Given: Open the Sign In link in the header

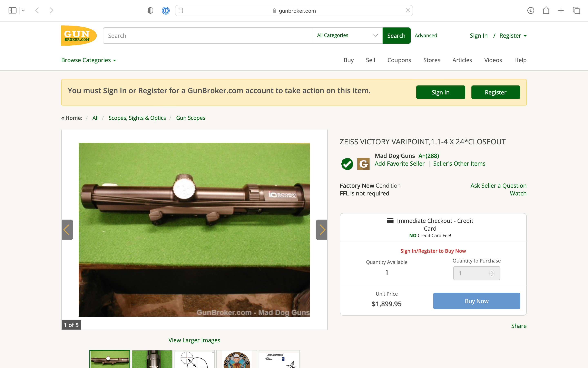Looking at the screenshot, I should point(479,36).
